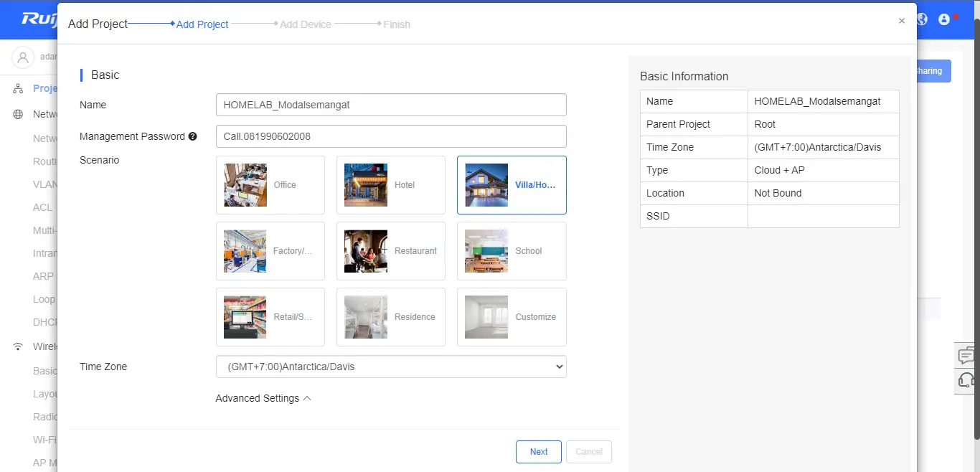Click the globe language icon in header
Image resolution: width=980 pixels, height=472 pixels.
(923, 19)
